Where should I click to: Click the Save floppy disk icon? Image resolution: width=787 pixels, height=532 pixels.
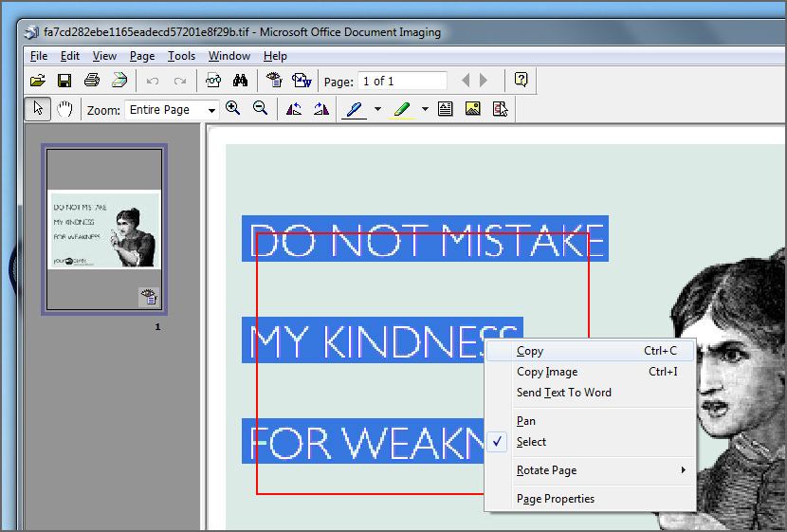(64, 81)
